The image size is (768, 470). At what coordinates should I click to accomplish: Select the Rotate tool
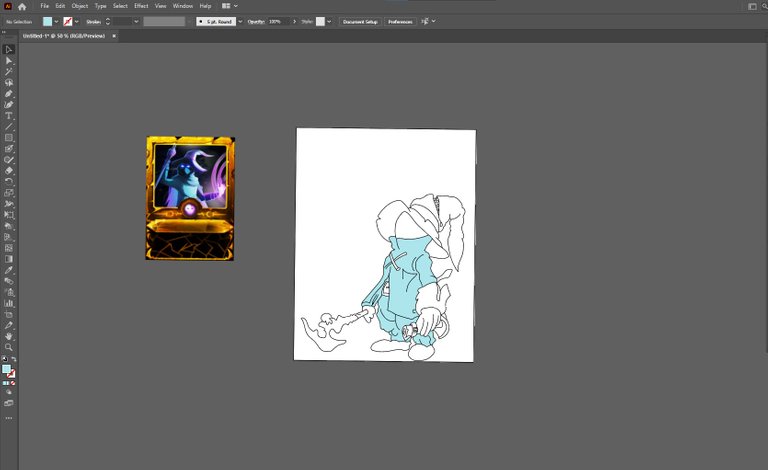pyautogui.click(x=9, y=182)
